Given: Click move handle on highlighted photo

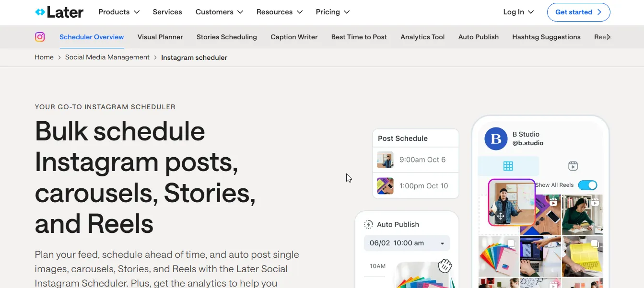Looking at the screenshot, I should (501, 217).
